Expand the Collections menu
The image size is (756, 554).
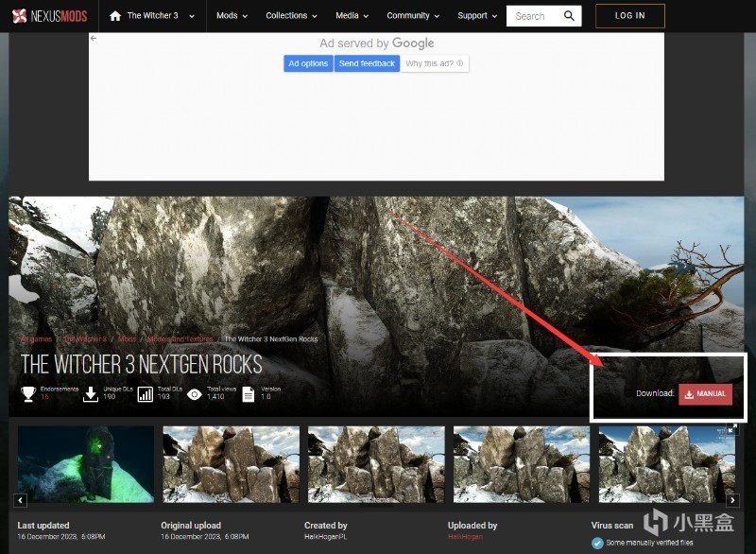tap(291, 16)
